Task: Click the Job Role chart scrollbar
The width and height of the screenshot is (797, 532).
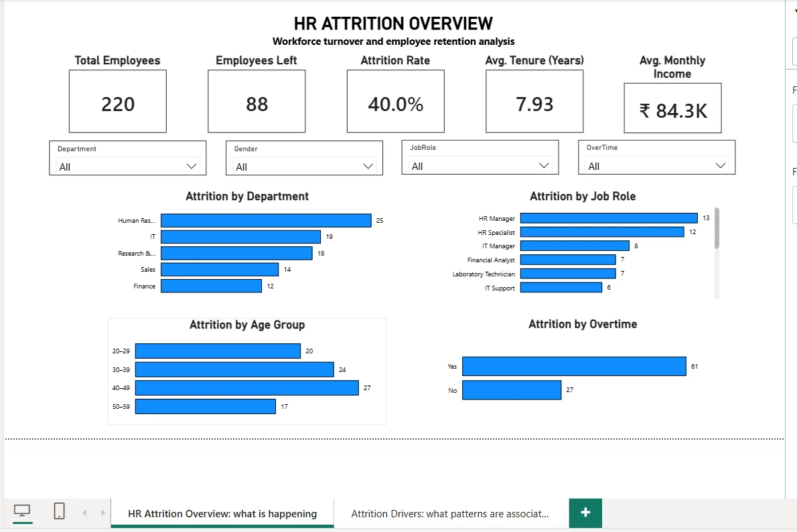Action: (x=717, y=228)
